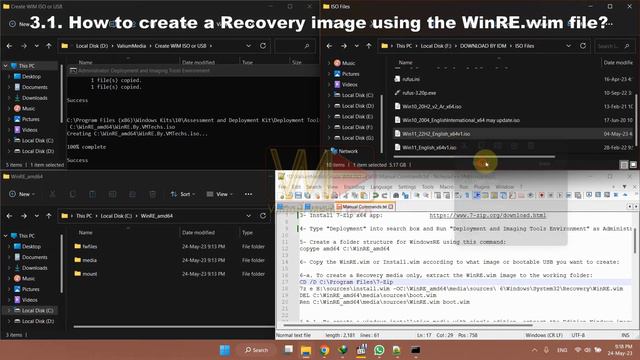Click the horizontal scrollbar in Notepad++ editor

[x=407, y=325]
